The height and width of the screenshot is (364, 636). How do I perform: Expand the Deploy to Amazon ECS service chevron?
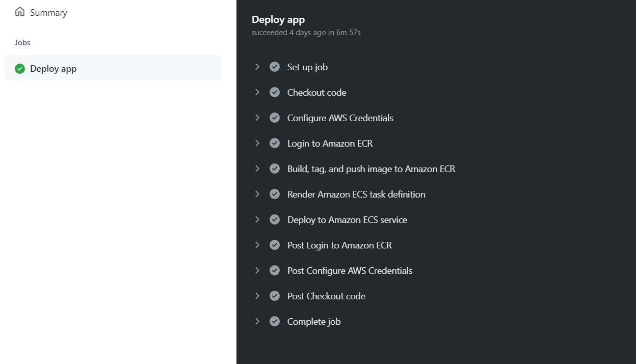[257, 219]
